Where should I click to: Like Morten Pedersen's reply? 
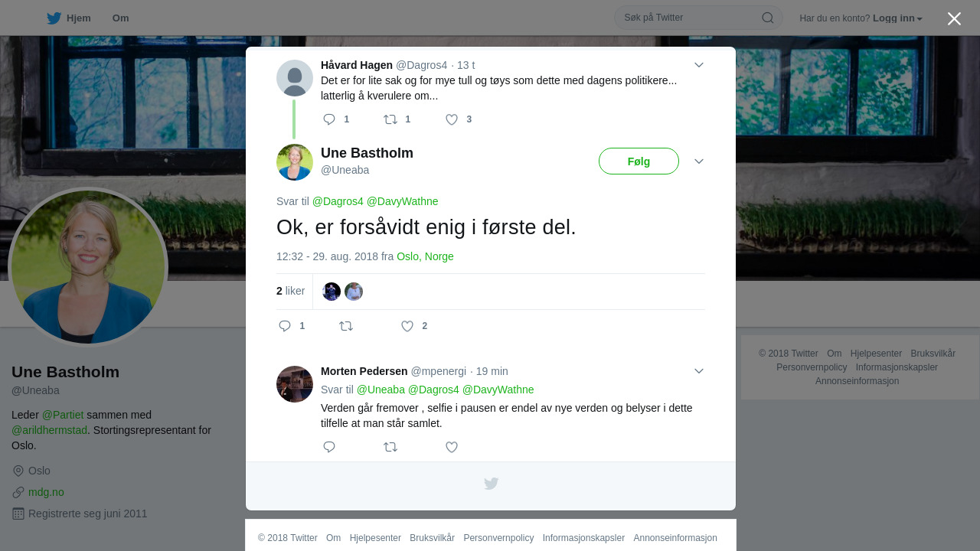click(452, 447)
